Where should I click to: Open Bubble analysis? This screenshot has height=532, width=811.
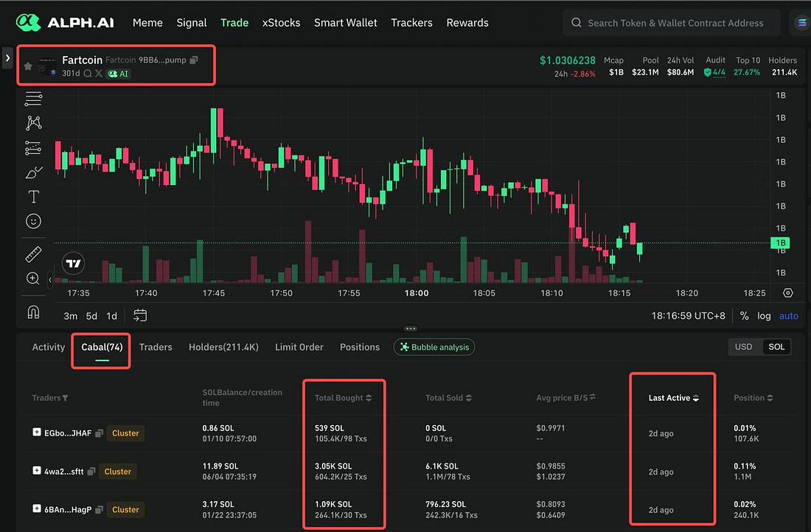coord(434,347)
